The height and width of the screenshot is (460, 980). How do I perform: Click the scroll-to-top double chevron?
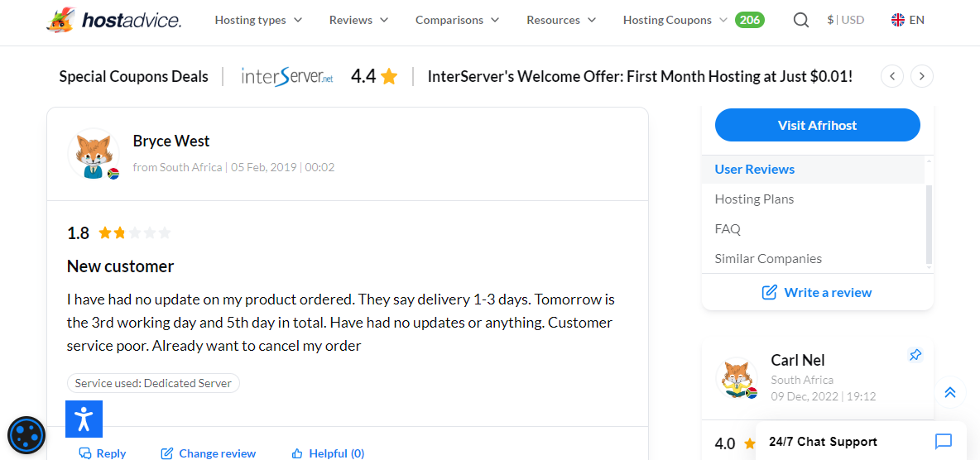950,392
